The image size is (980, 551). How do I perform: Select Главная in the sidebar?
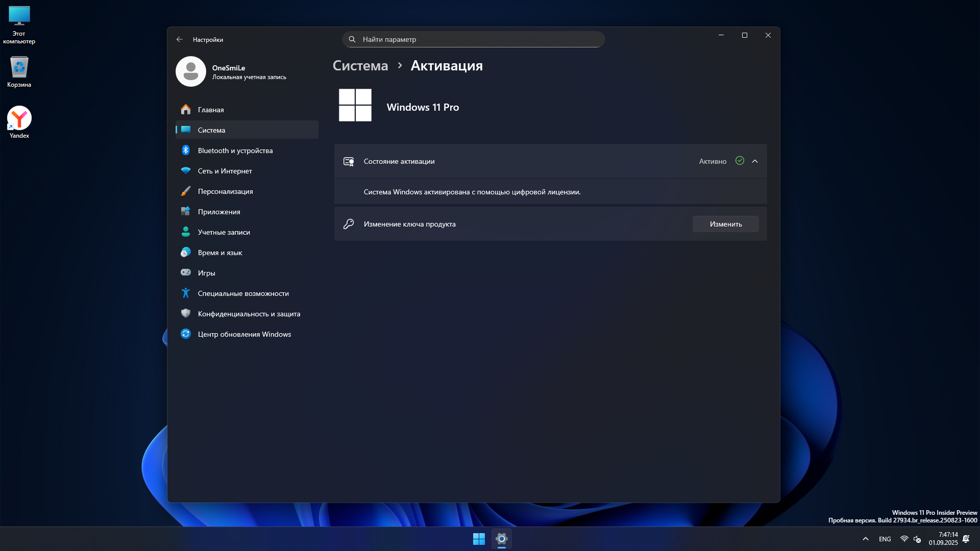pyautogui.click(x=210, y=110)
